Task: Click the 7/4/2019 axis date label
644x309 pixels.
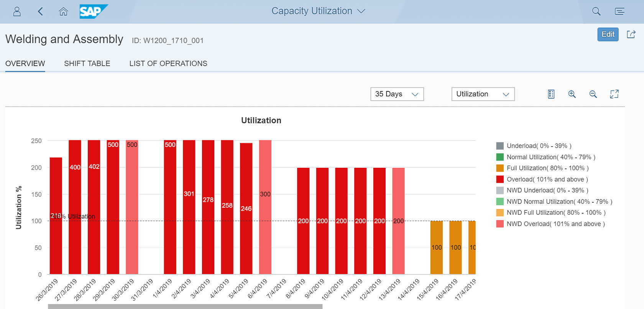Action: [276, 288]
